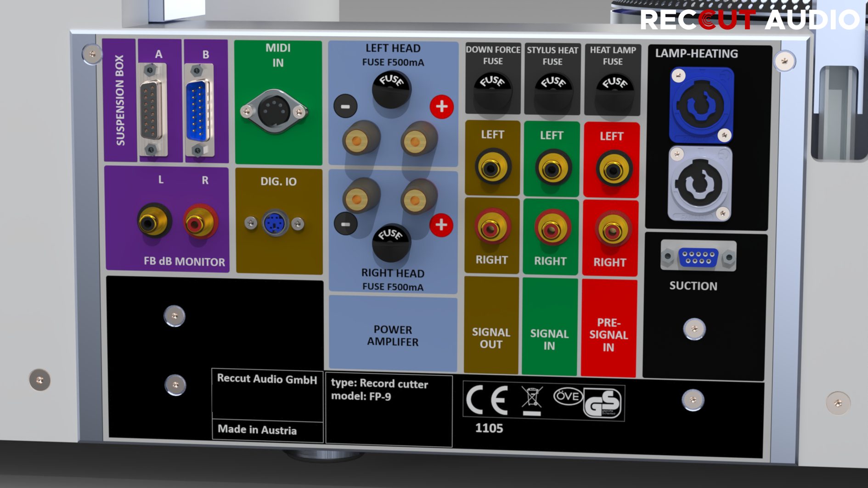
Task: Click the FB dB Monitor L jack
Action: [x=154, y=222]
